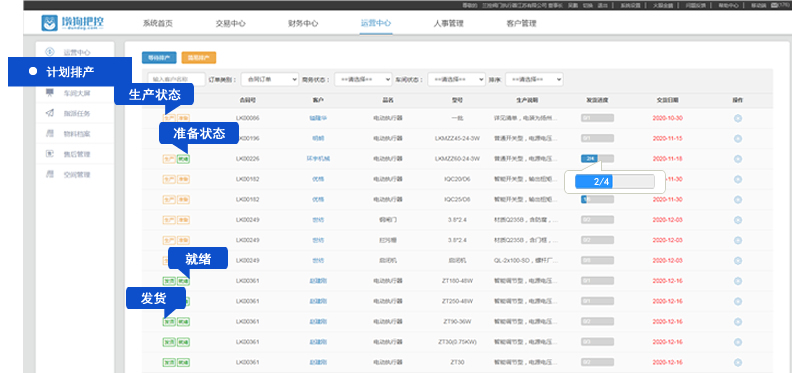Open 帮助中心 in the top bar
Screen dimensions: 810x373
pyautogui.click(x=728, y=5)
